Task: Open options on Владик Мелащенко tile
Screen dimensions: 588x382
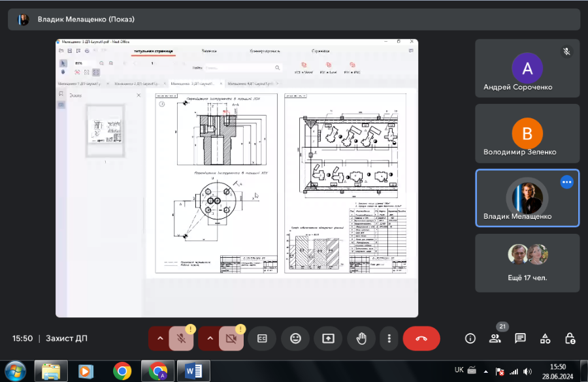Action: coord(566,182)
